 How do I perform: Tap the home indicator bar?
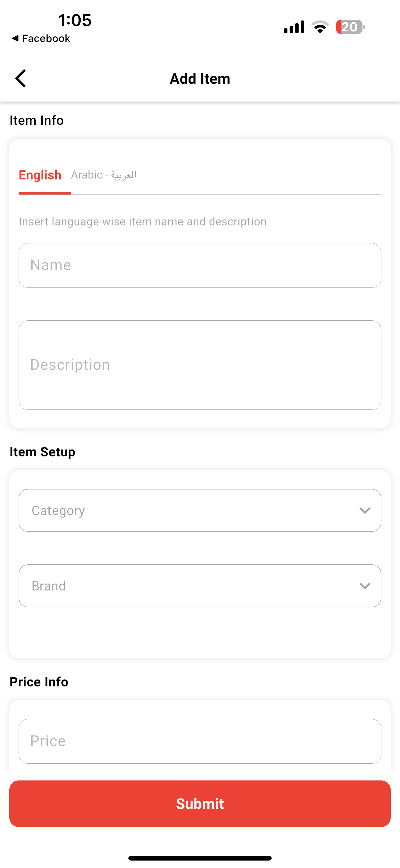pos(200,858)
